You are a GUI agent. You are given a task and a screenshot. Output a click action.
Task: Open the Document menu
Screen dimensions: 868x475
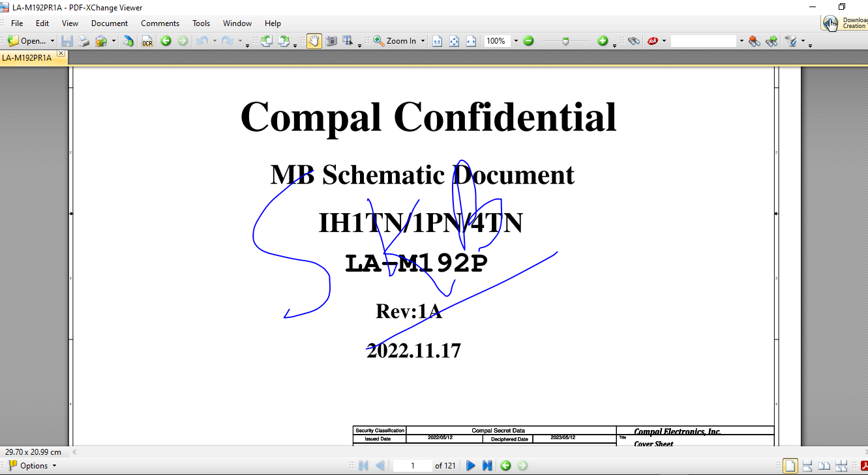(110, 23)
